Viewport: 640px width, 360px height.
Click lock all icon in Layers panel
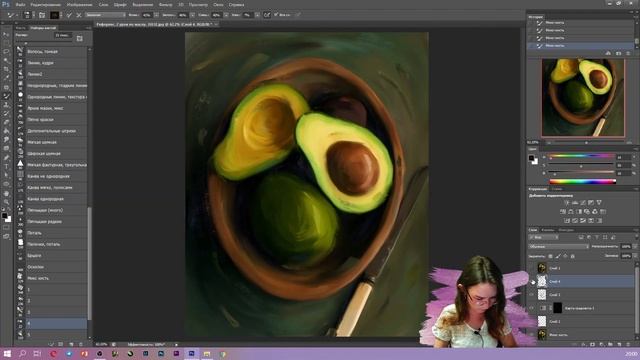(x=573, y=256)
